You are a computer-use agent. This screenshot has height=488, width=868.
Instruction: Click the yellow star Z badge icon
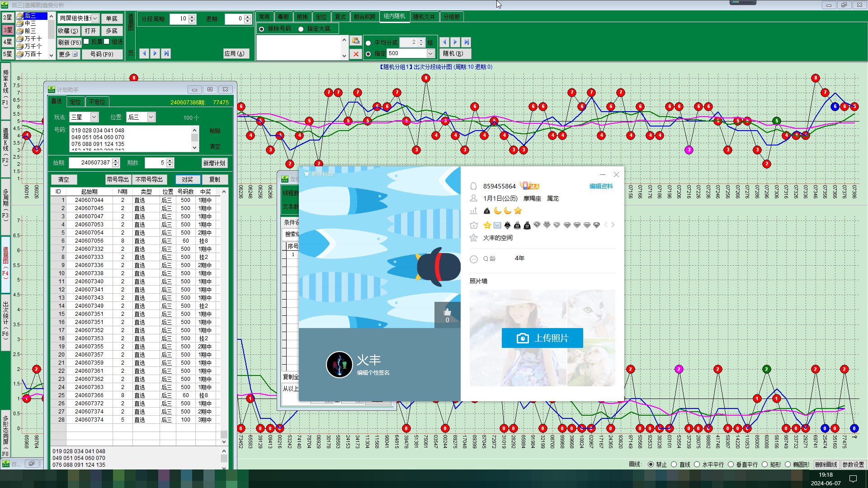pyautogui.click(x=487, y=225)
